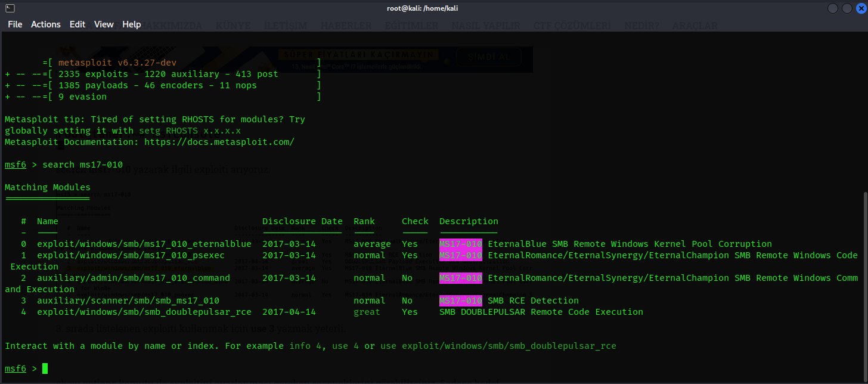This screenshot has height=384, width=868.
Task: Click the green cursor at the msf6 prompt
Action: (45, 368)
